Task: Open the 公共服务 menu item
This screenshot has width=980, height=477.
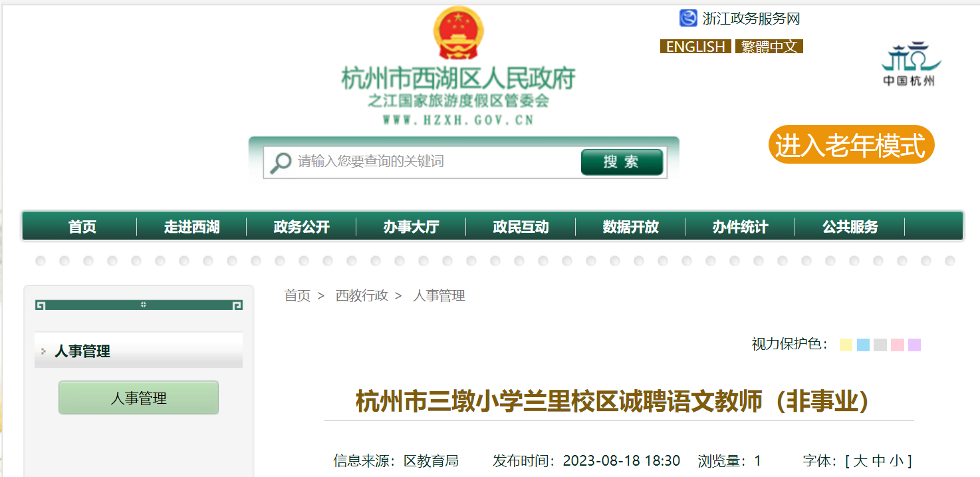Action: pos(850,227)
